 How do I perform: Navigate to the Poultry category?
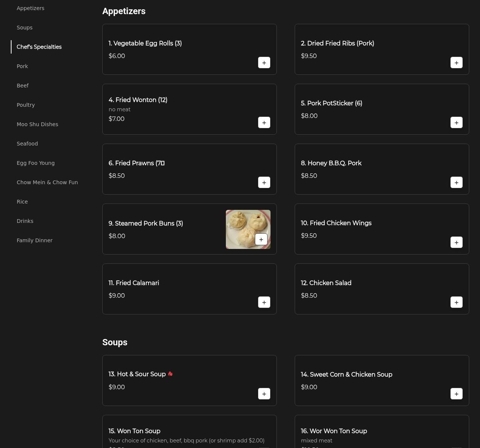pos(26,105)
